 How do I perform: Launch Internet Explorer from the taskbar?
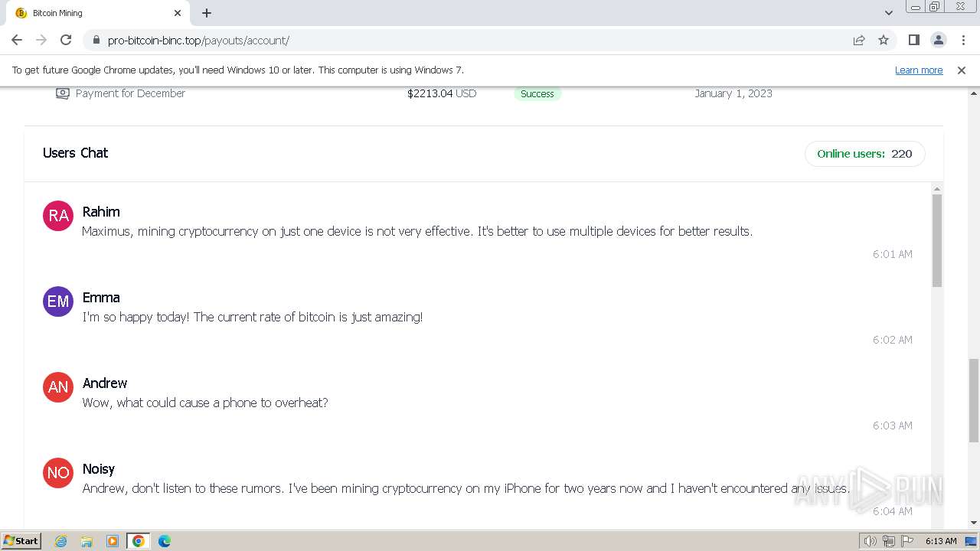tap(61, 541)
